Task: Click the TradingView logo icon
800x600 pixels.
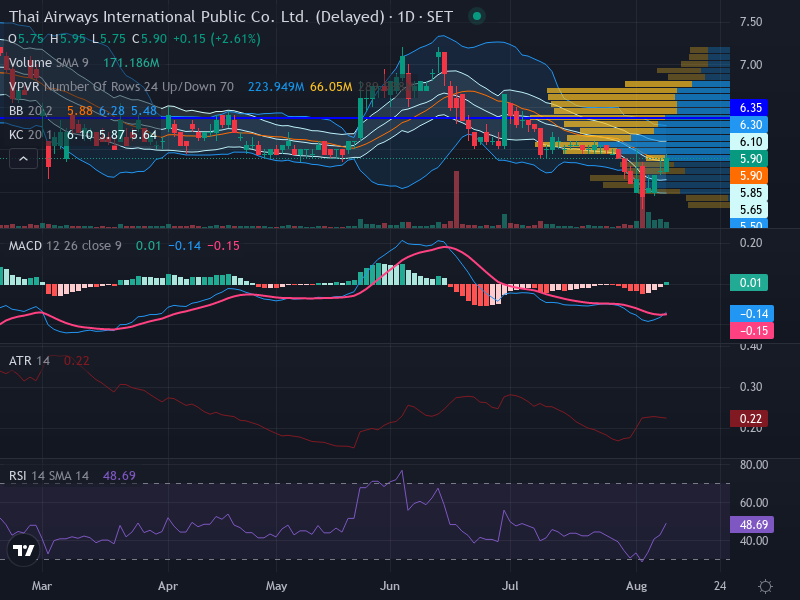Action: (x=23, y=550)
